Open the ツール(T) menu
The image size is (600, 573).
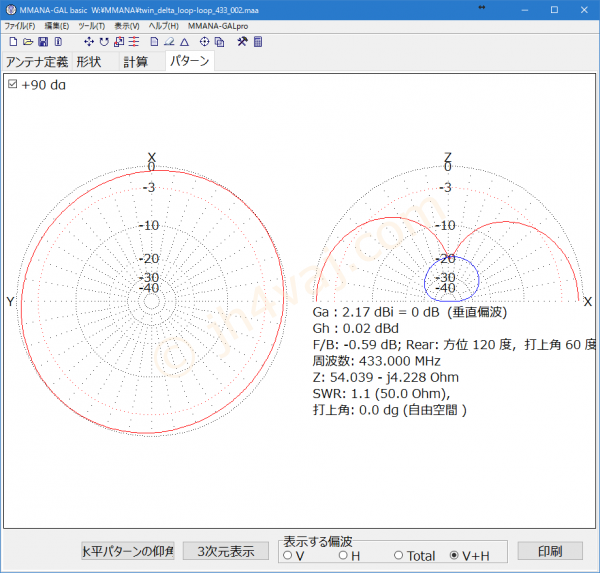point(91,26)
